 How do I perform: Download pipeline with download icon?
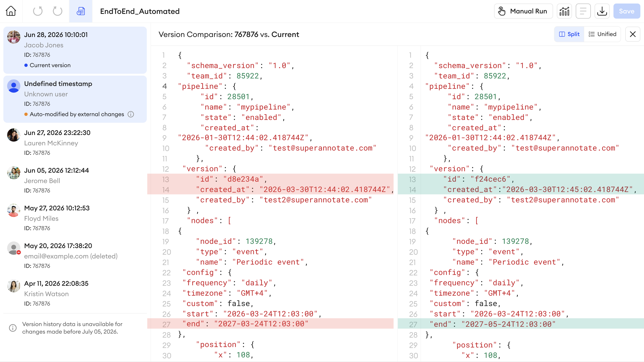(602, 11)
